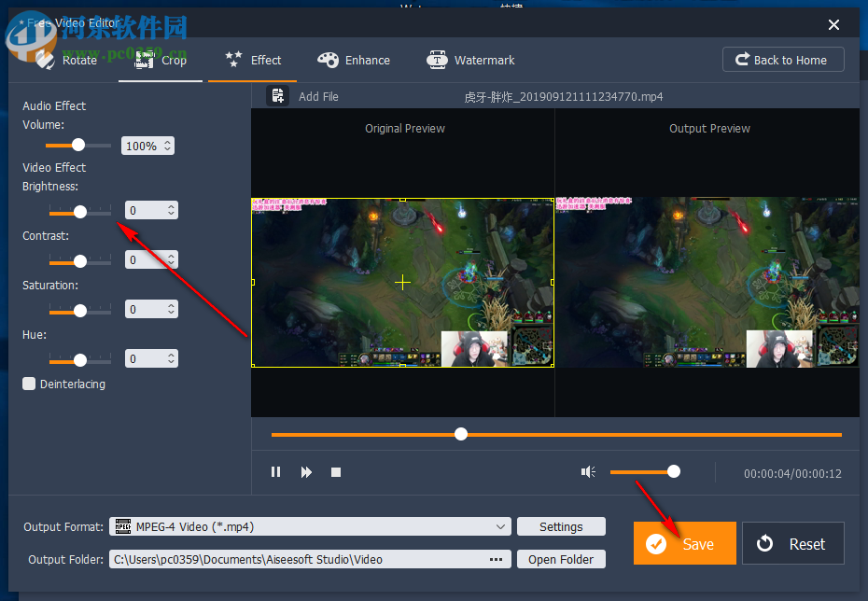
Task: Click the Watermark stamp icon
Action: (x=437, y=60)
